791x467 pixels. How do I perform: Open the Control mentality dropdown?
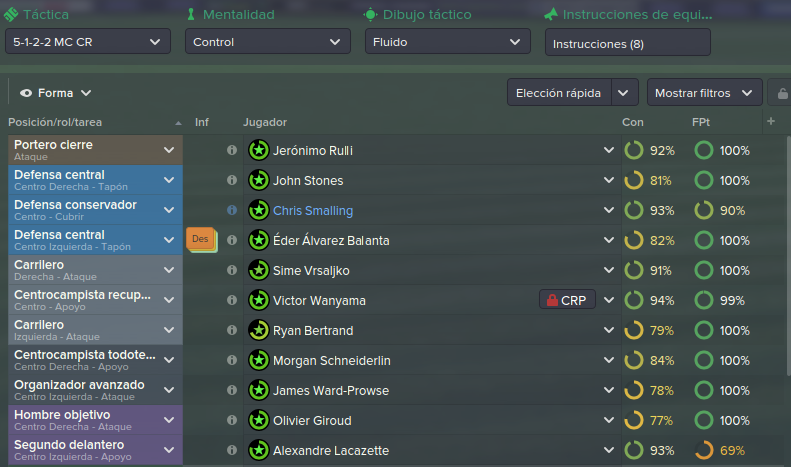click(267, 41)
